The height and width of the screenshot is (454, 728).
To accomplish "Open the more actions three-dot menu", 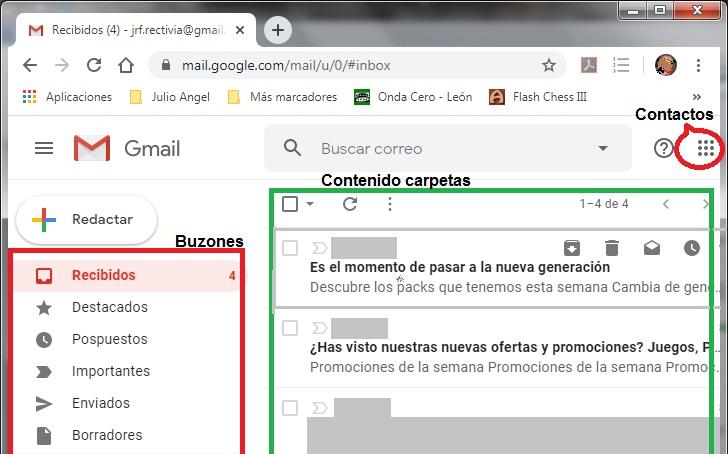I will tap(390, 204).
